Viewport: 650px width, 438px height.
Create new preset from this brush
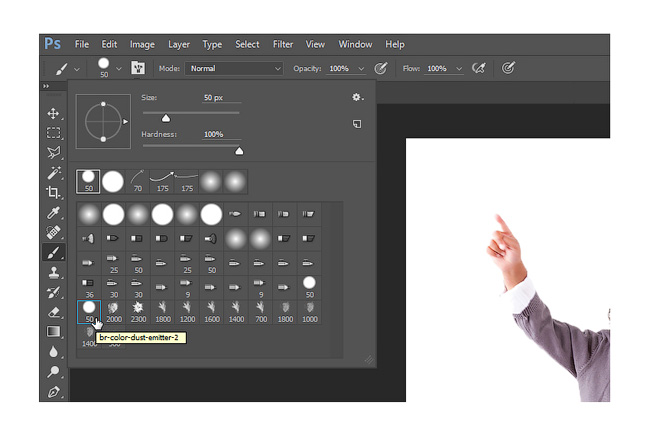(x=357, y=124)
